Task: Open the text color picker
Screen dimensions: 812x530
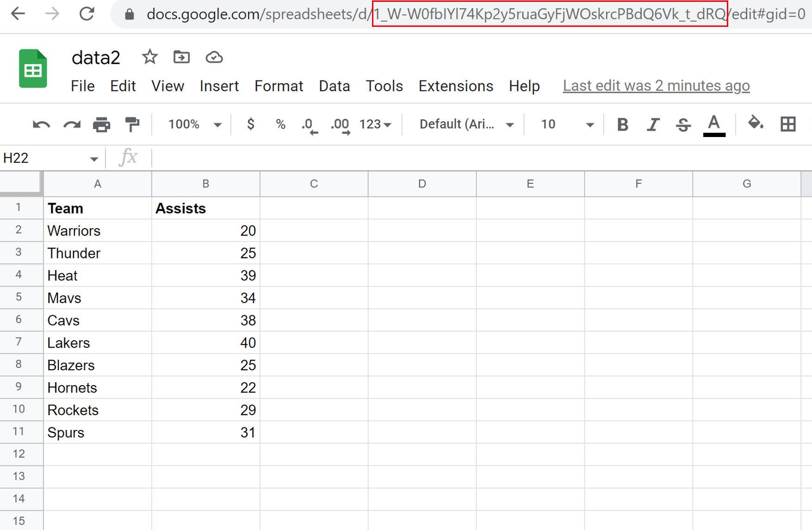Action: click(x=714, y=124)
